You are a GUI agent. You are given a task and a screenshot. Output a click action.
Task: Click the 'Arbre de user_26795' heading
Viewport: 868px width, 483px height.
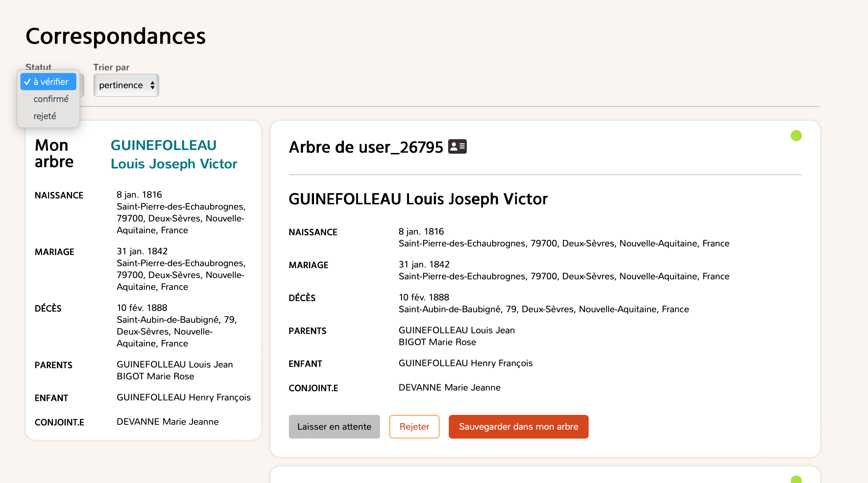[x=366, y=147]
